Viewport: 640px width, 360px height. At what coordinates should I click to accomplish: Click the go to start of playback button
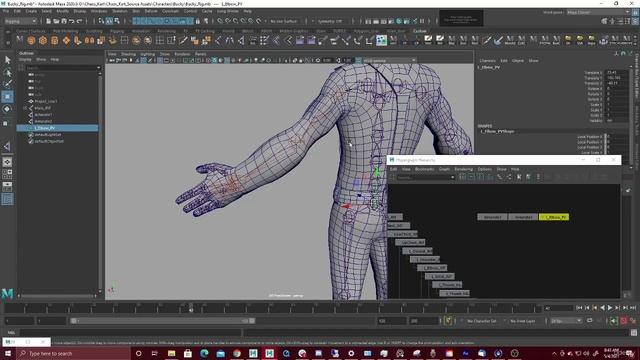pos(580,308)
